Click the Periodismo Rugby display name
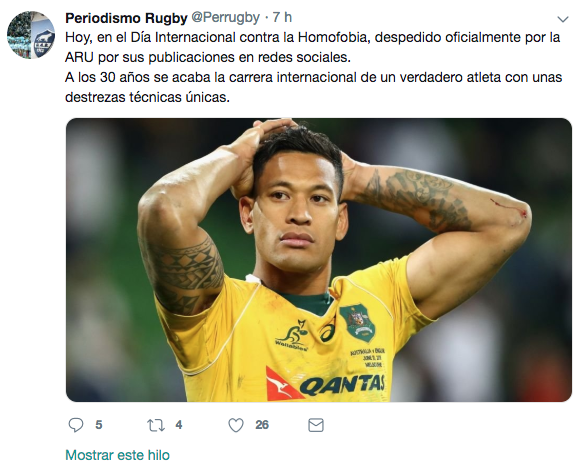The image size is (583, 472). pos(126,18)
